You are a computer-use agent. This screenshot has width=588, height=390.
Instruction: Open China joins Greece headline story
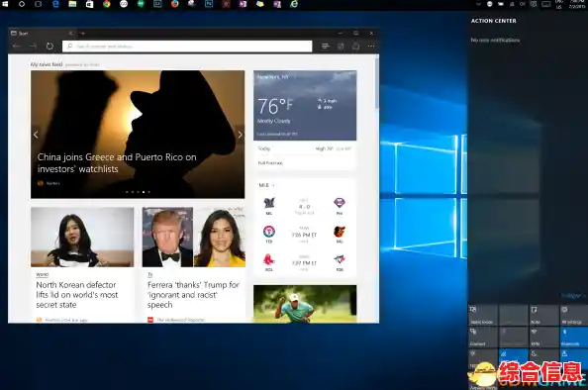(x=117, y=162)
